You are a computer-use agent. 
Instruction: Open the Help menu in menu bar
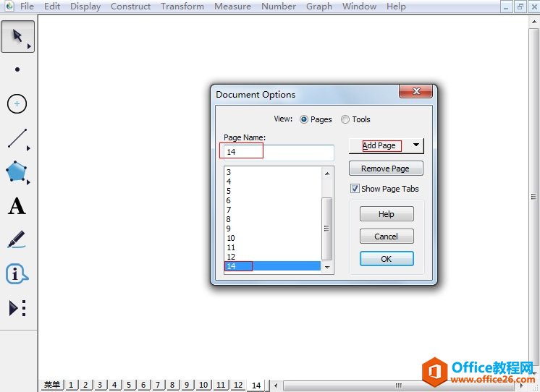[396, 7]
